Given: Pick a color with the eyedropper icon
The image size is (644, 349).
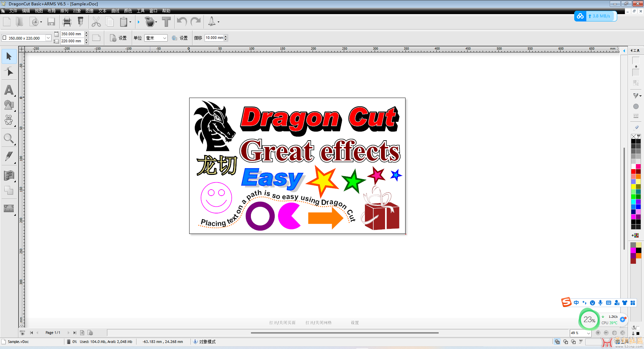Looking at the screenshot, I should (636, 128).
